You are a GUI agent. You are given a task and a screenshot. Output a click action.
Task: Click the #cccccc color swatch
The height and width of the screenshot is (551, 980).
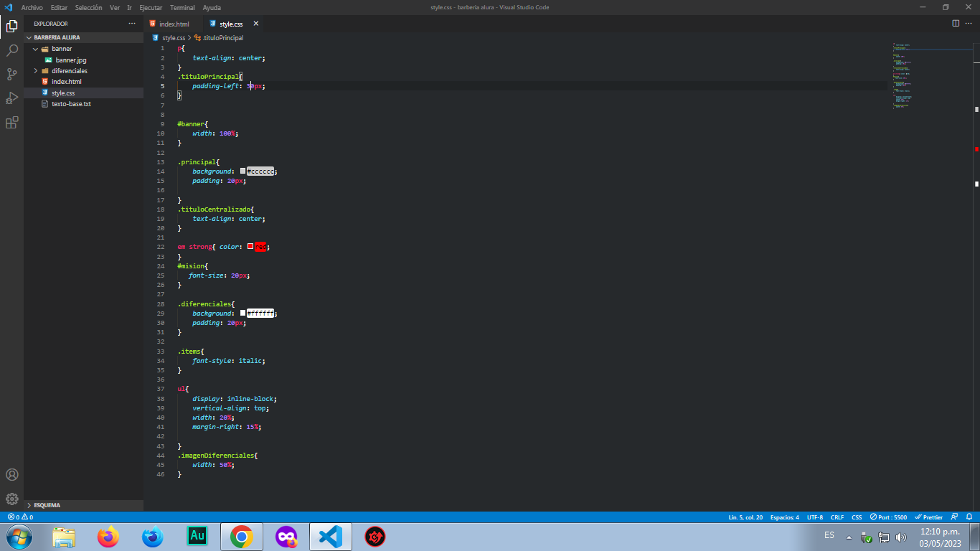[242, 171]
